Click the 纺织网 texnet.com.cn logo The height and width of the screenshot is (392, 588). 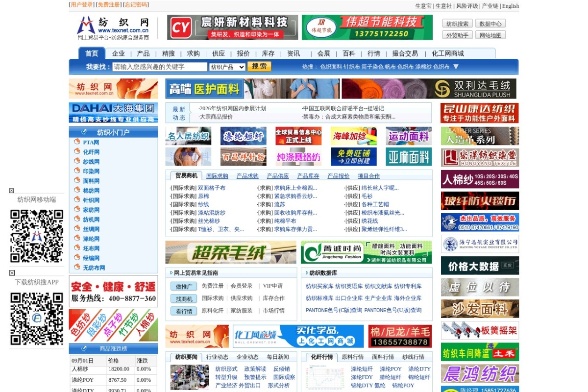[113, 27]
